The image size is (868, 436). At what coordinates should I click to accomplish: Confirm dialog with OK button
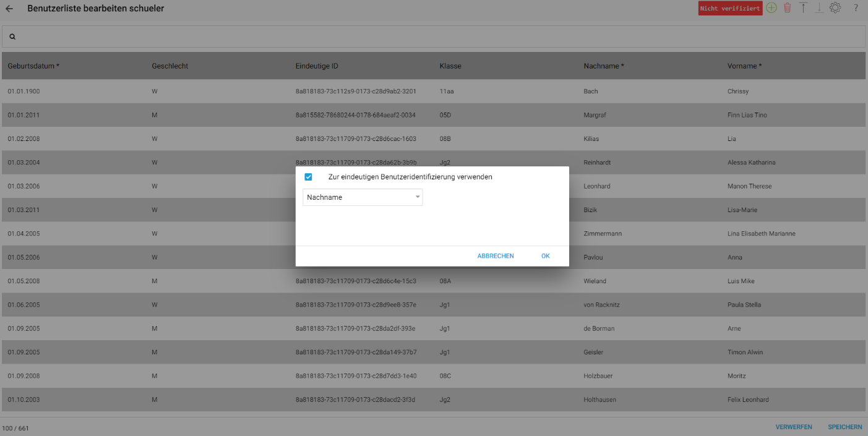(x=546, y=256)
